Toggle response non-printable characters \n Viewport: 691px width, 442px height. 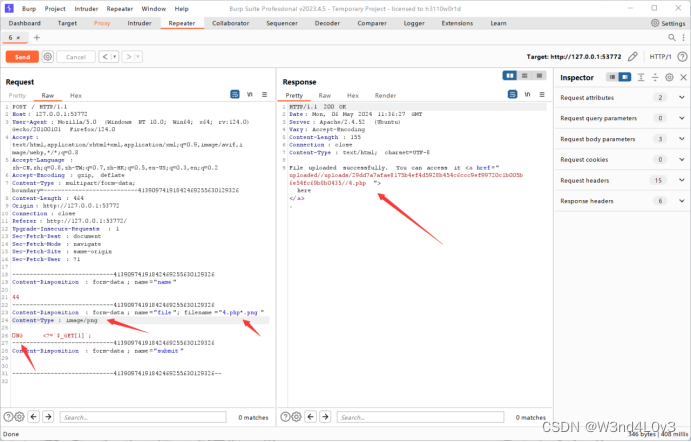click(527, 94)
